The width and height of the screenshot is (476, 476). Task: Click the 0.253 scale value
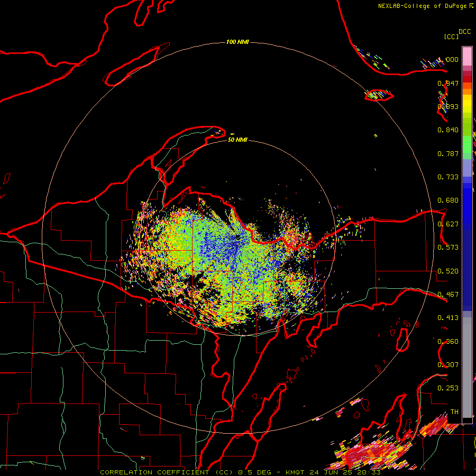[448, 388]
